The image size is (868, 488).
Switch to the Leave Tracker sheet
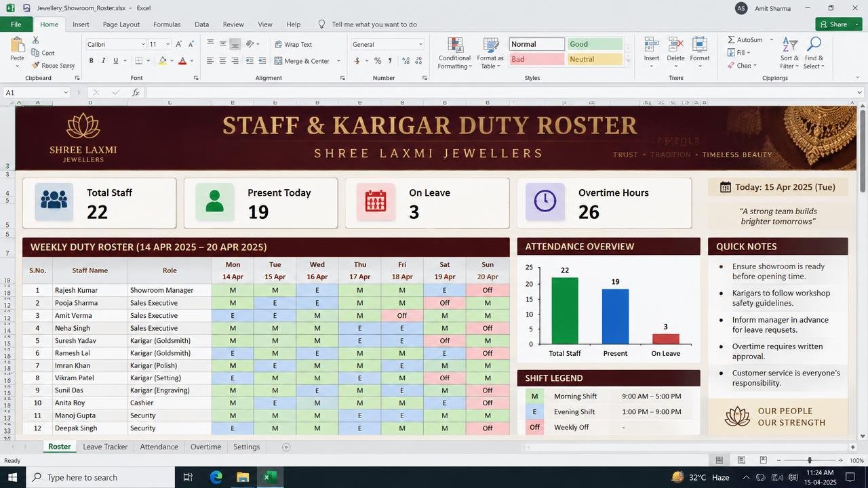point(105,447)
